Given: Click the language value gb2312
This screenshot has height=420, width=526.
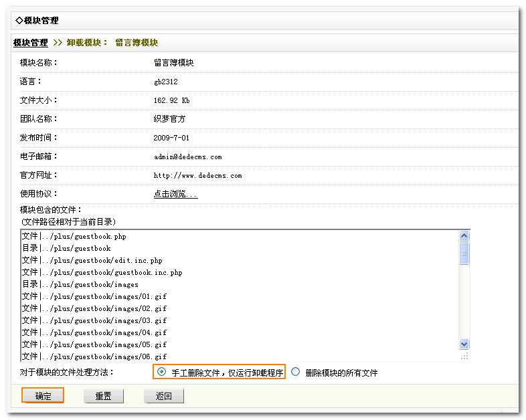Looking at the screenshot, I should tap(166, 82).
